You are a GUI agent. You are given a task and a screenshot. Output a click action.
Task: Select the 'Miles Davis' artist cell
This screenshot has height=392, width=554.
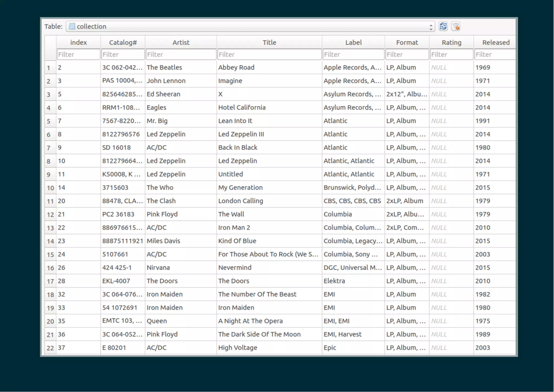(x=181, y=241)
